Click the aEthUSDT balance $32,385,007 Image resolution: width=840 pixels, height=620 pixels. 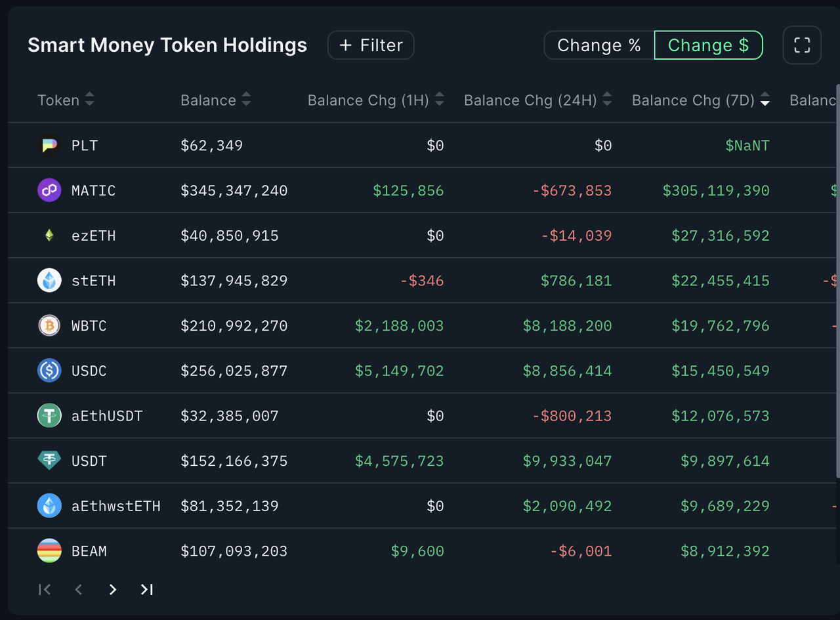point(230,417)
